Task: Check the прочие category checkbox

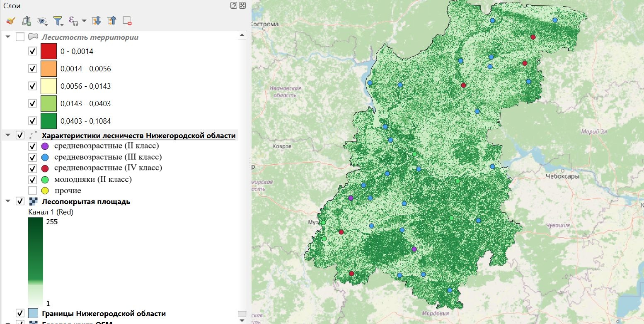Action: click(32, 190)
